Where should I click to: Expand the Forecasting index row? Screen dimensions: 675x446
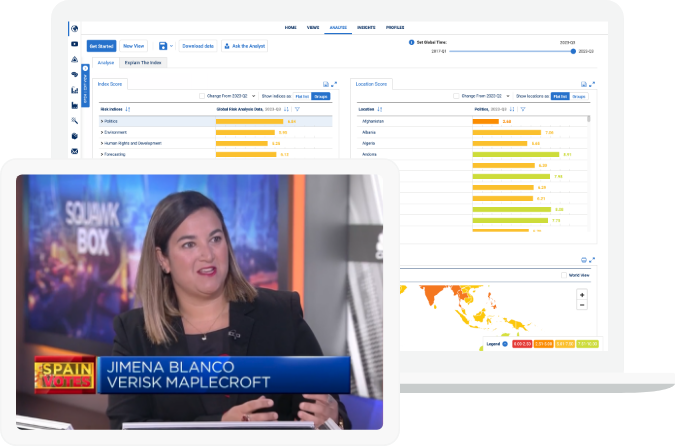(x=102, y=154)
